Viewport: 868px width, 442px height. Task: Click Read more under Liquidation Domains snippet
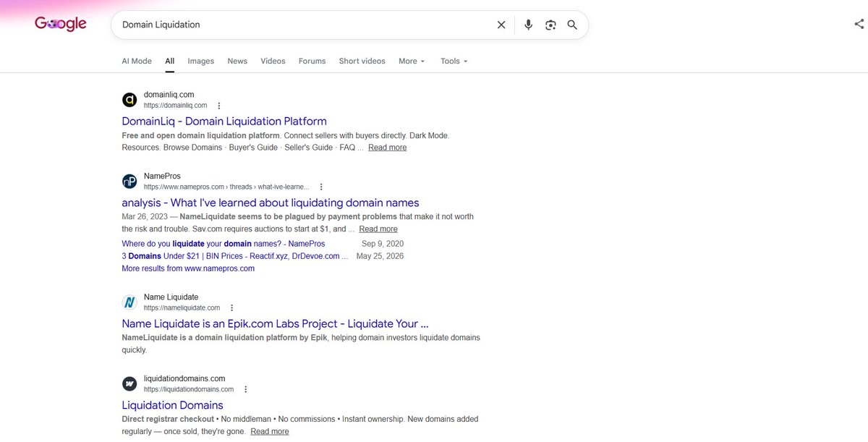[x=270, y=432]
